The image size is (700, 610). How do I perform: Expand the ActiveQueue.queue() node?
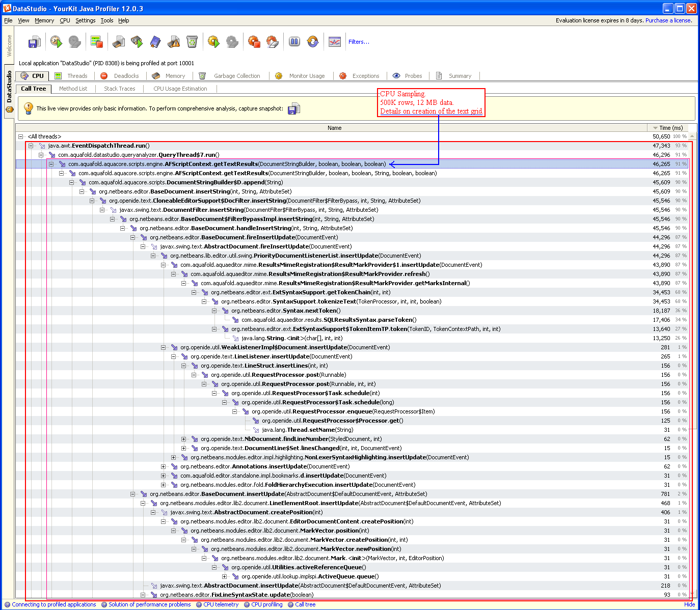click(x=224, y=576)
